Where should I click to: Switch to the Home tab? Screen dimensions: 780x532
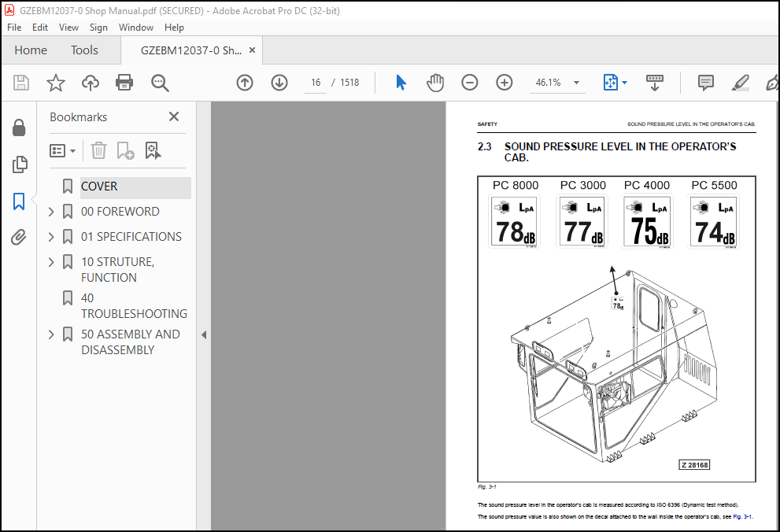pos(31,50)
